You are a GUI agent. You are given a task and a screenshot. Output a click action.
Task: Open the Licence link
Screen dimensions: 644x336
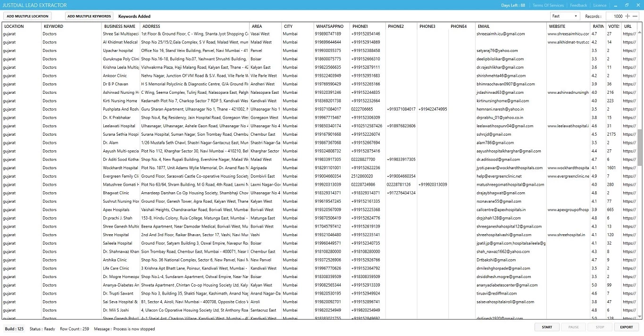[x=600, y=5]
